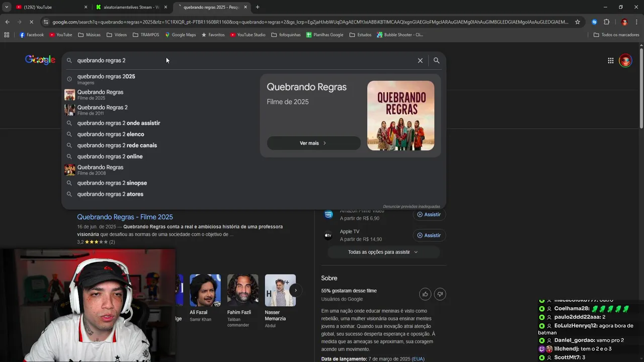
Task: Click the thumbs-up like icon
Action: (x=425, y=294)
